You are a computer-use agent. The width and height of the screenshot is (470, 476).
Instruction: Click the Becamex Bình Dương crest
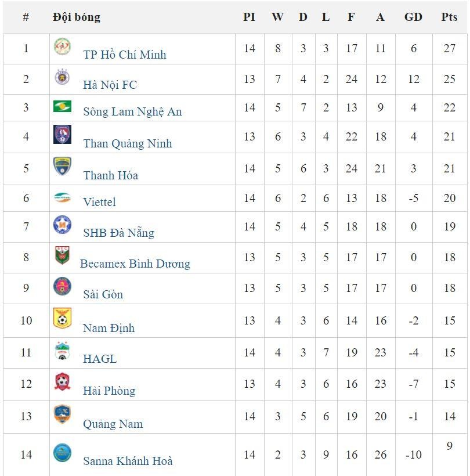tap(62, 255)
